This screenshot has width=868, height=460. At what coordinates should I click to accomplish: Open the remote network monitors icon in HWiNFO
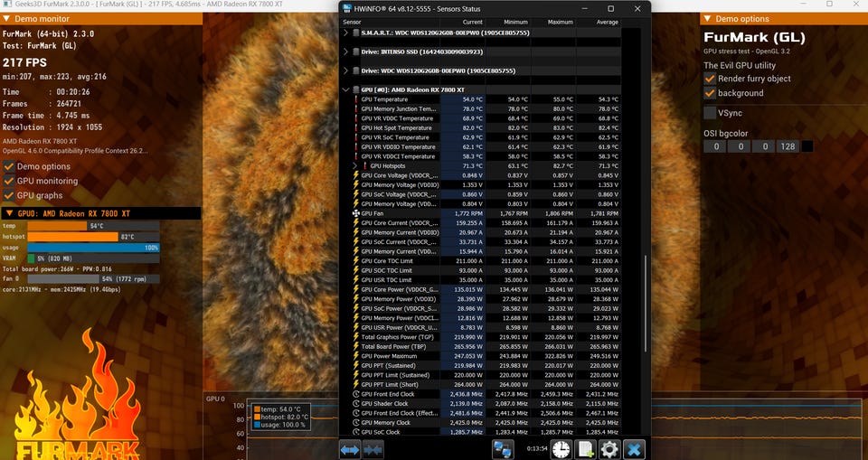click(x=503, y=449)
